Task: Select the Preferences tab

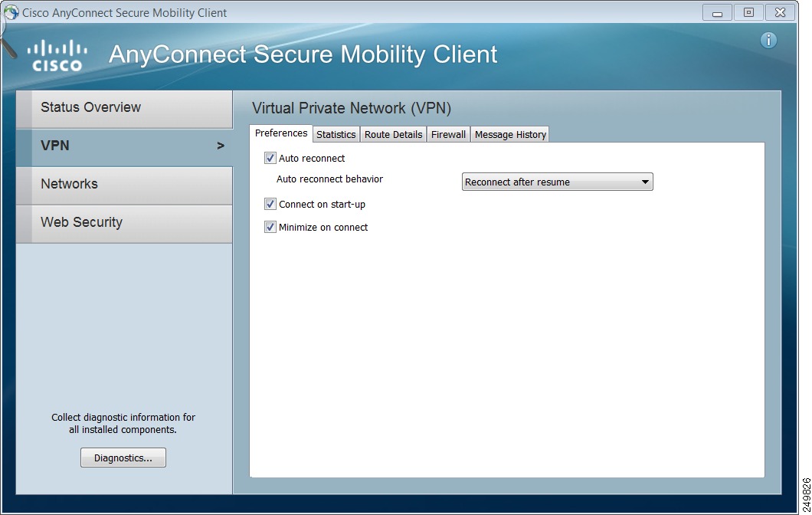Action: (x=281, y=133)
